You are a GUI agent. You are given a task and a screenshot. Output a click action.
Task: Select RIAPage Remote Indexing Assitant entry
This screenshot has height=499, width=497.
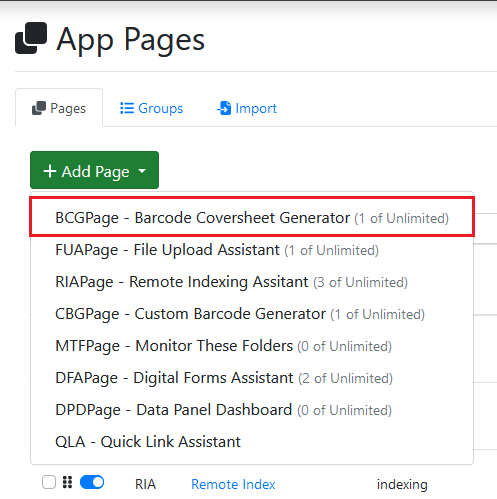[252, 282]
